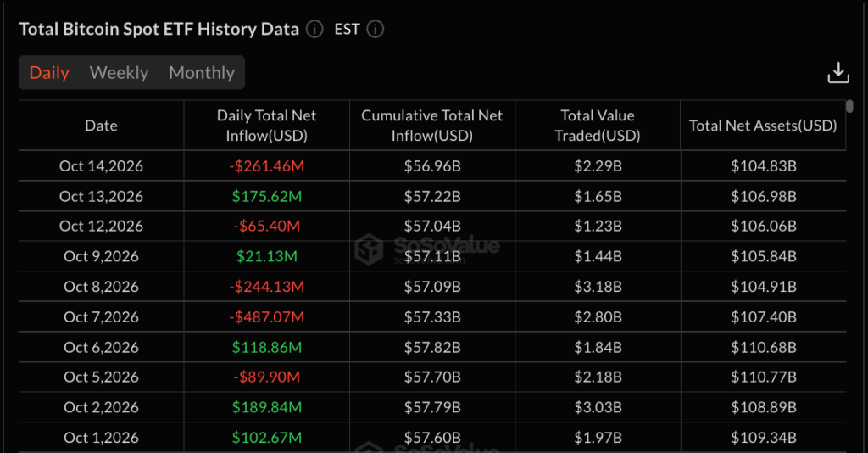Screen dimensions: 868x453
Task: Click the $104.83B net assets cell
Action: click(x=764, y=166)
